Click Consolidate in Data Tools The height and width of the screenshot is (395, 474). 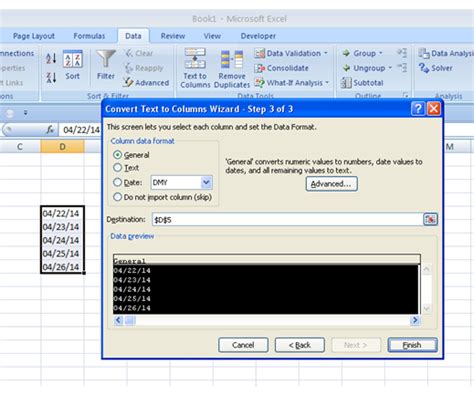point(282,68)
